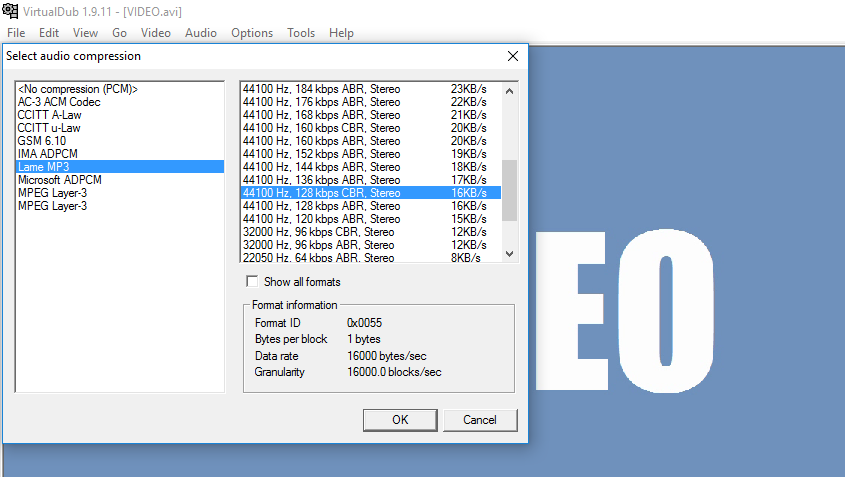
Task: Enable Show all formats checkbox
Action: point(252,281)
